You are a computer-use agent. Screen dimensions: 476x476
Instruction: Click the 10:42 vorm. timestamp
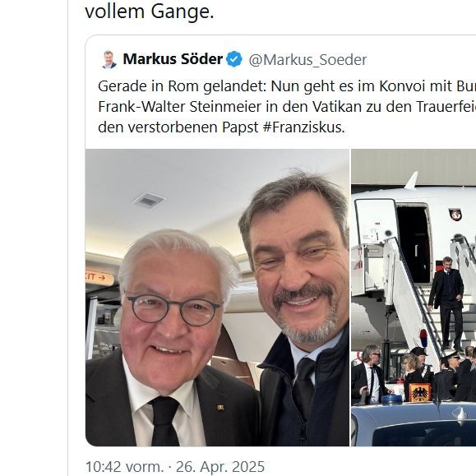(x=124, y=466)
